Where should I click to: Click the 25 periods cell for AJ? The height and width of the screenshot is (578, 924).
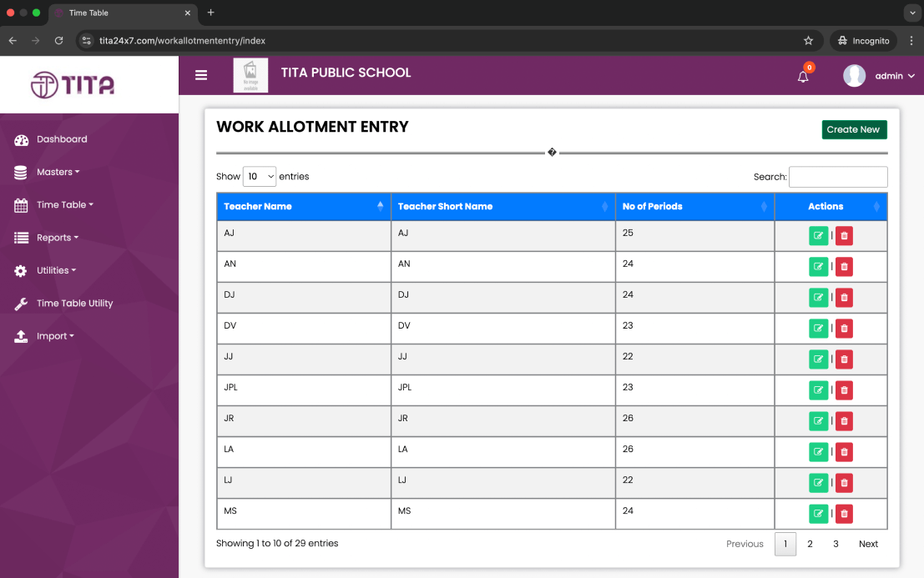pos(694,236)
